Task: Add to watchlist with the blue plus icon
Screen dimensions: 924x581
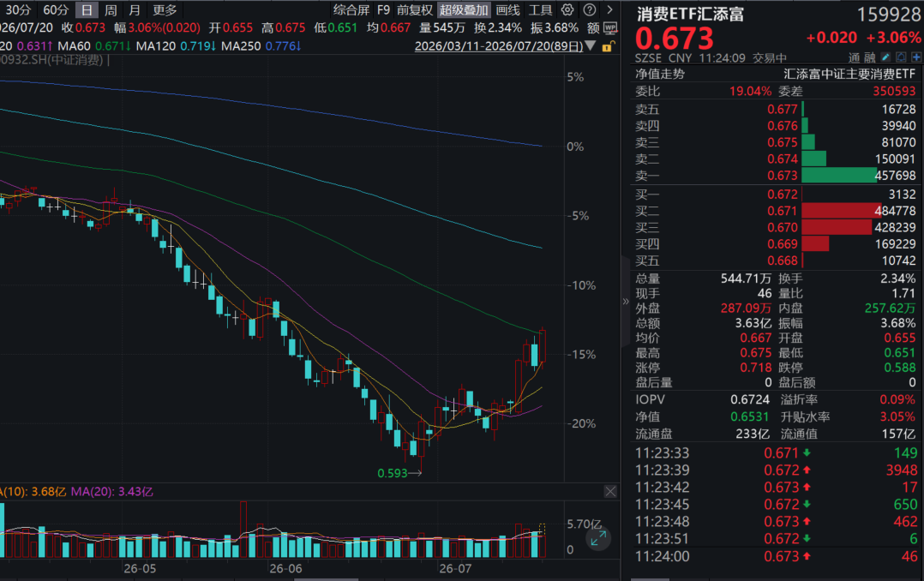Action: tap(915, 57)
